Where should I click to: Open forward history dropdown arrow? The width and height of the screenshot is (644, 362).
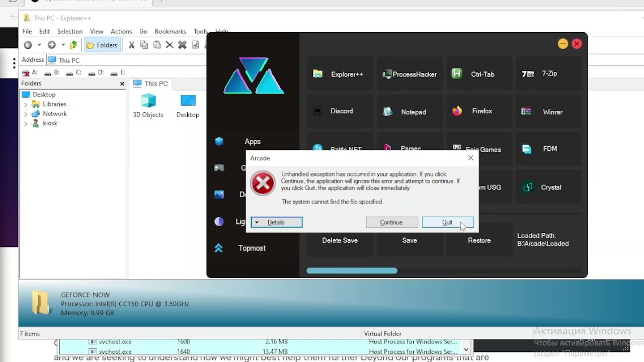[63, 45]
